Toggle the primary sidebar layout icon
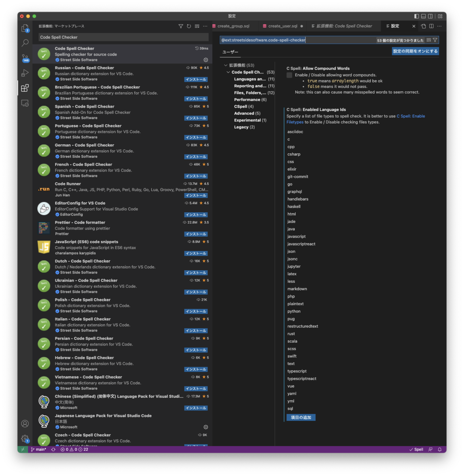This screenshot has width=464, height=476. pos(416,16)
